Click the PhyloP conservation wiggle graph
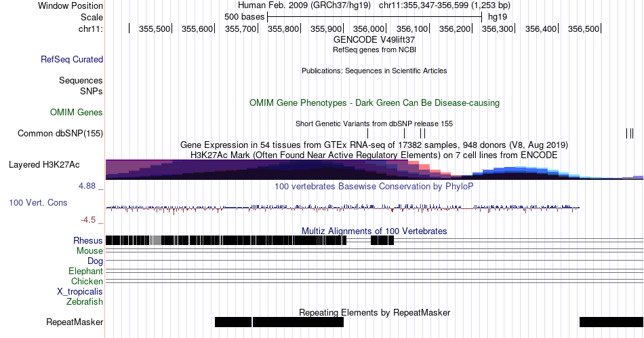The height and width of the screenshot is (338, 644). tap(342, 208)
